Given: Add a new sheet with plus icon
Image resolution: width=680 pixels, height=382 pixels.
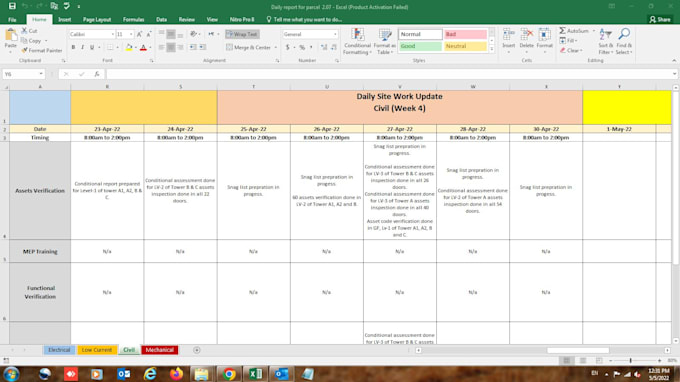Looking at the screenshot, I should [196, 350].
